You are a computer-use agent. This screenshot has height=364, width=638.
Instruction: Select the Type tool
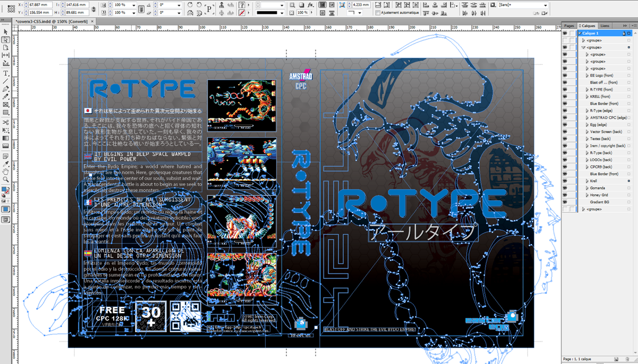point(6,73)
